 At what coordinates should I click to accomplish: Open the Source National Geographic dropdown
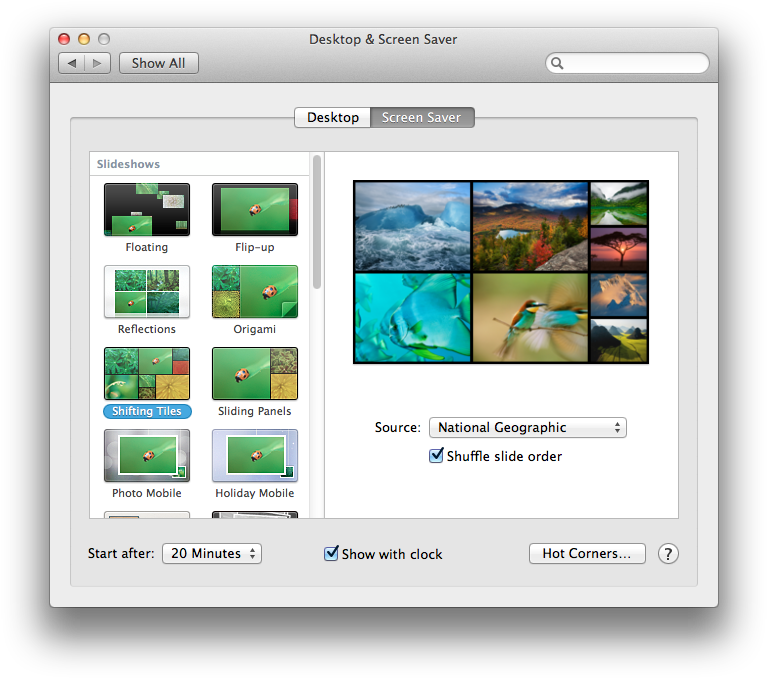click(x=527, y=428)
